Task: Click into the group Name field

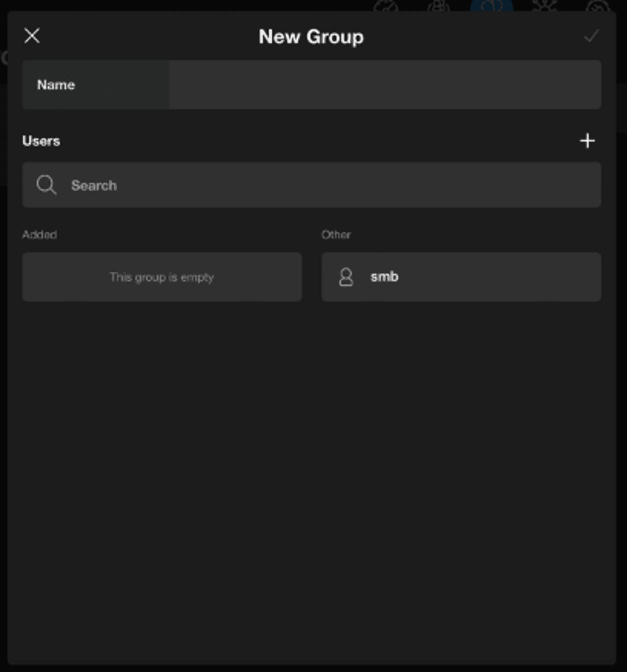Action: 385,85
